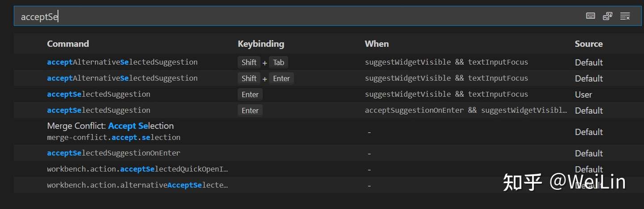The image size is (644, 209).
Task: Select the workbench.action.acceptSelectedQuickOpenItem command
Action: coord(137,169)
